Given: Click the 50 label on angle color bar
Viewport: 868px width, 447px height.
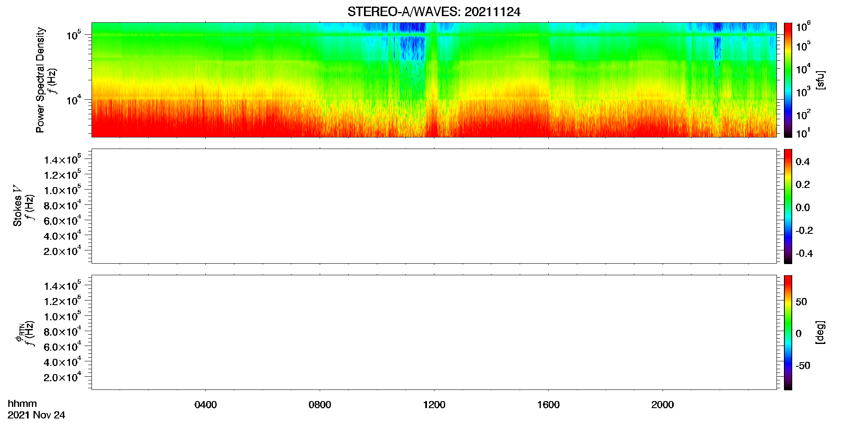Looking at the screenshot, I should 801,302.
